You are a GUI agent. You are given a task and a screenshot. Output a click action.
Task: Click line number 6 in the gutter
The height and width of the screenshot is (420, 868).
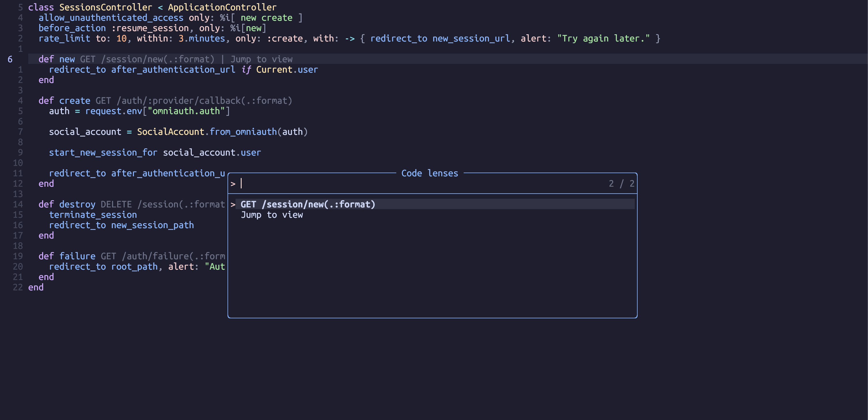click(10, 59)
